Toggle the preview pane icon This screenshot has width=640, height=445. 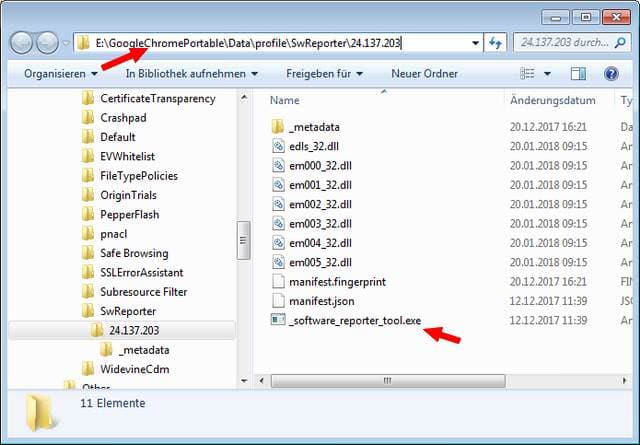pos(578,74)
